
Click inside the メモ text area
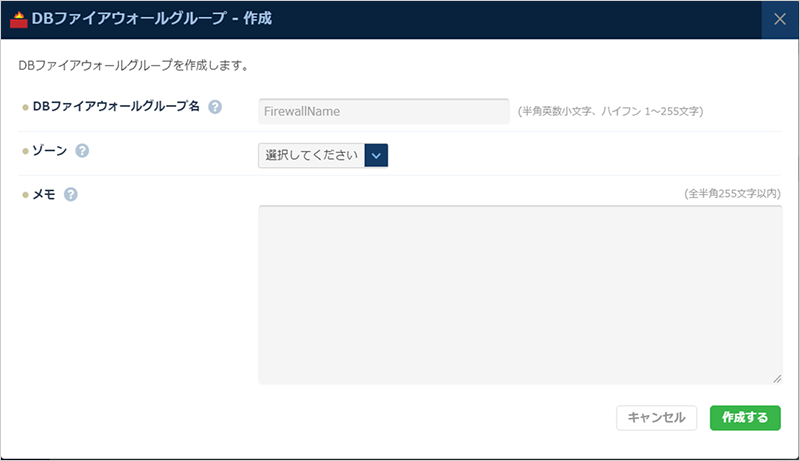[520, 295]
